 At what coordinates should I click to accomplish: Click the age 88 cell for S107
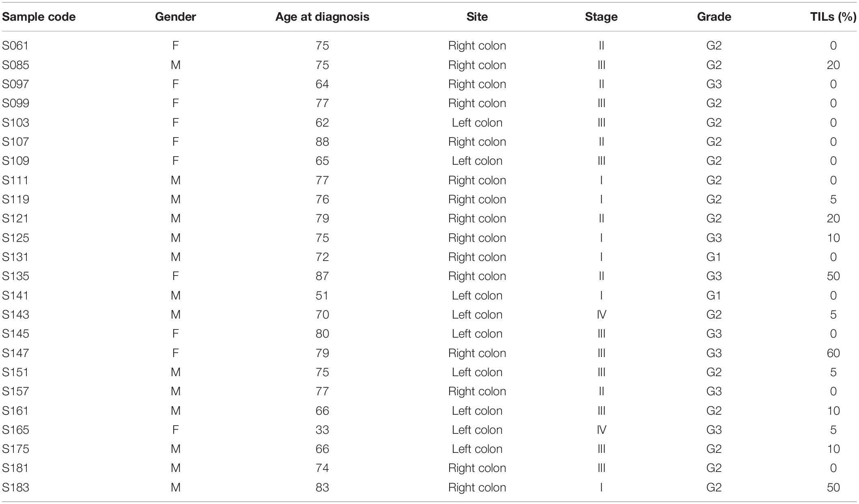tap(322, 142)
